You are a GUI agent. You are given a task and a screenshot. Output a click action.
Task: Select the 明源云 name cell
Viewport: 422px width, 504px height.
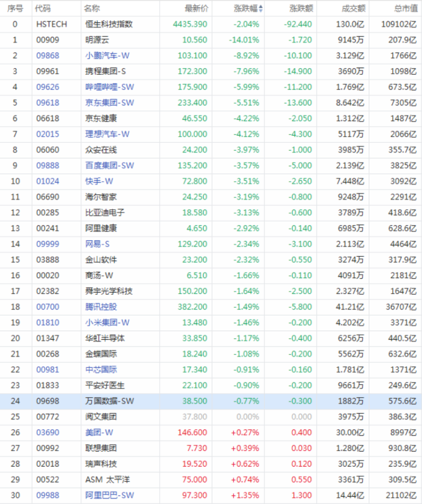(97, 40)
